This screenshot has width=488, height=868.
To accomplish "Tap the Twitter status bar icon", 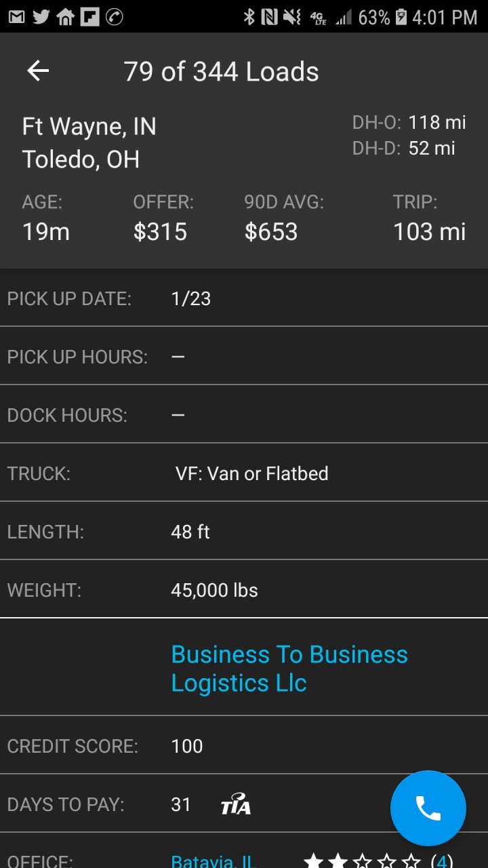I will [41, 17].
